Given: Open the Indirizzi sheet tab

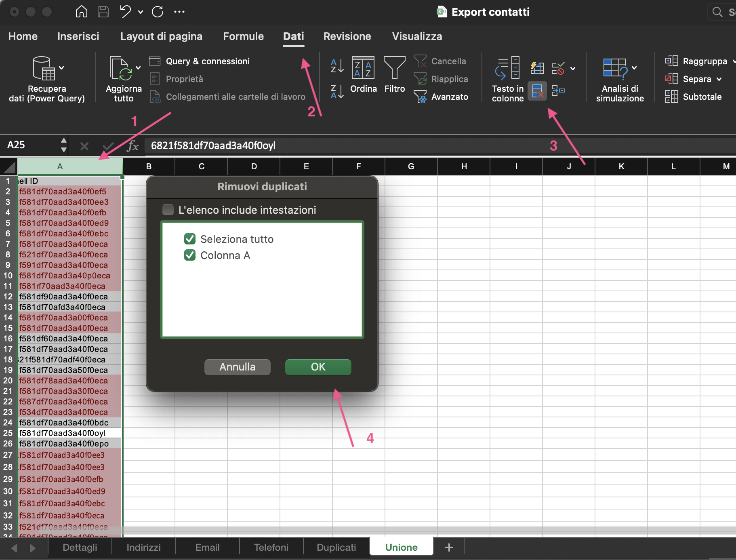Looking at the screenshot, I should (x=144, y=547).
